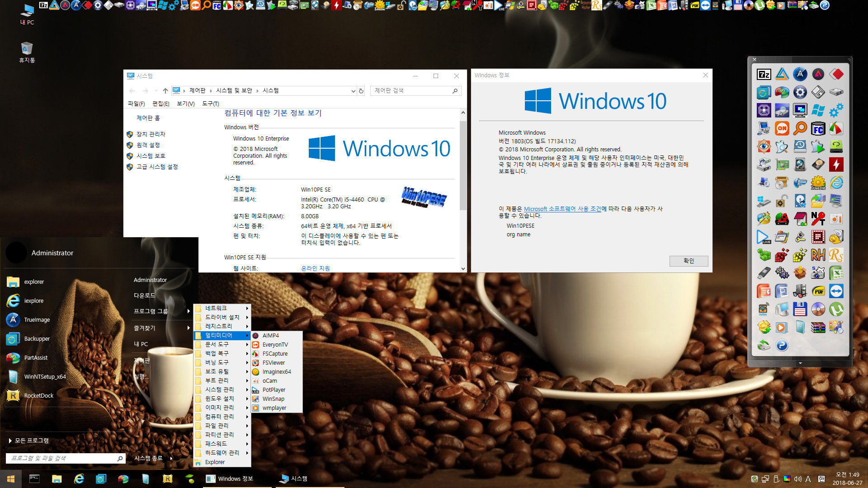Expand 모든 프로그램 in the start menu

coord(29,440)
